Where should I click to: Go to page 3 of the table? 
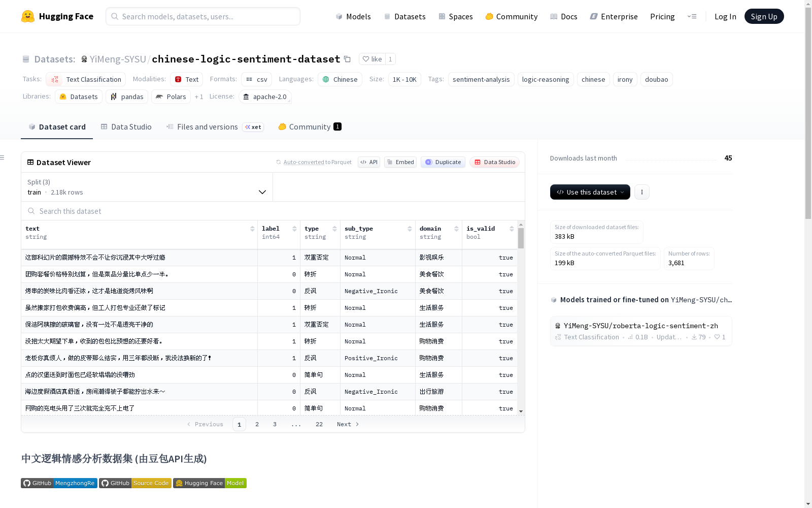(x=275, y=424)
